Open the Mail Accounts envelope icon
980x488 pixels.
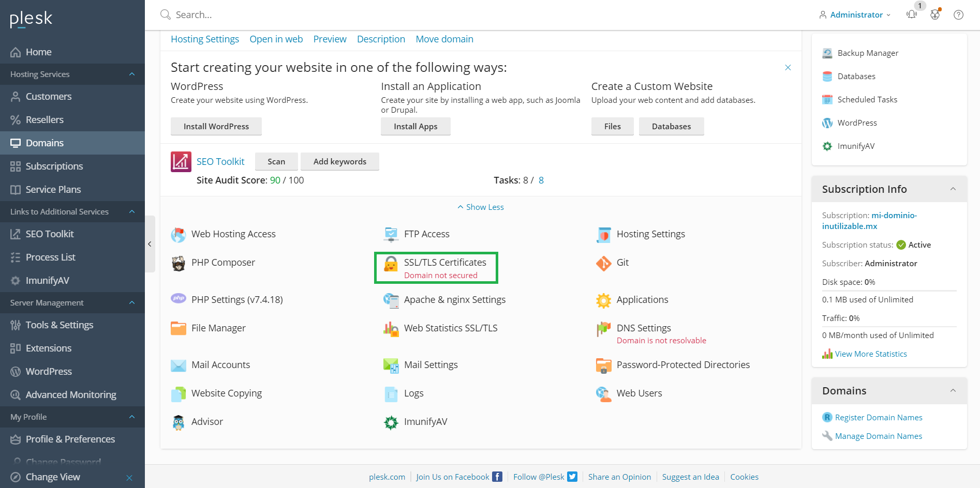179,365
